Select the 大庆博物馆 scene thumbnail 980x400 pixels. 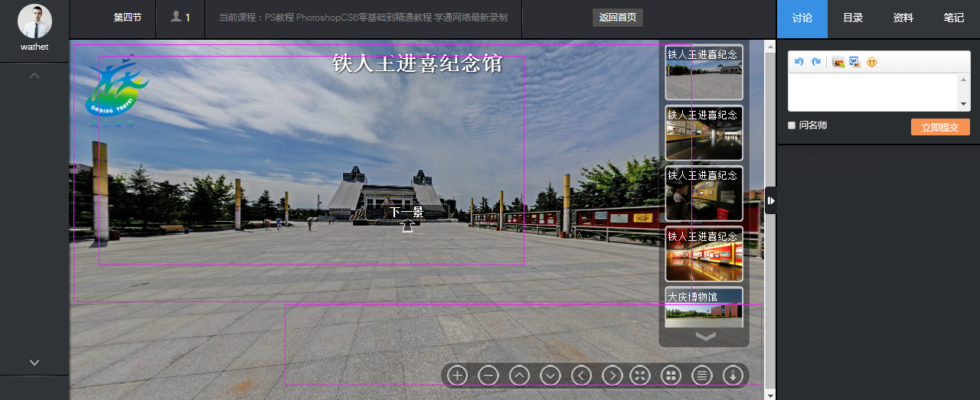pos(704,307)
